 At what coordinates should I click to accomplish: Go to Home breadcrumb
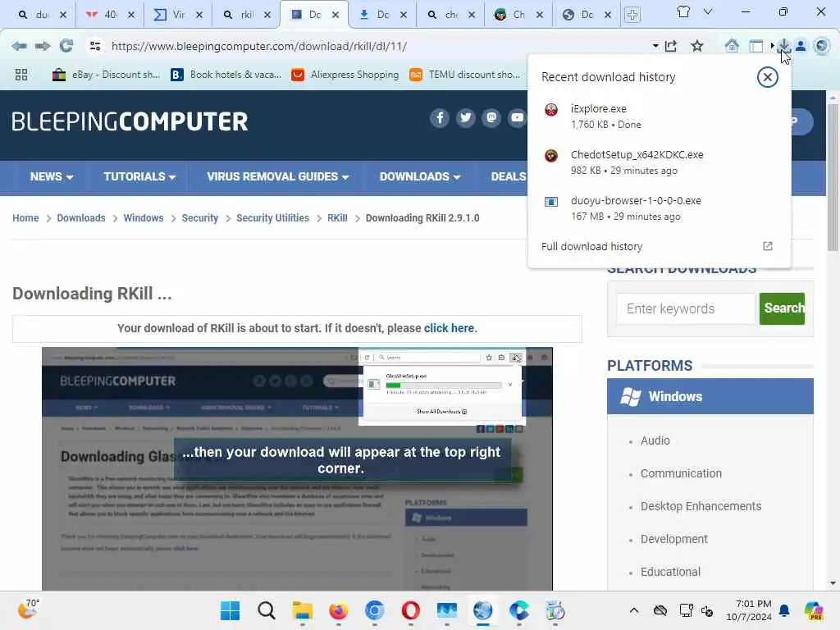(25, 218)
